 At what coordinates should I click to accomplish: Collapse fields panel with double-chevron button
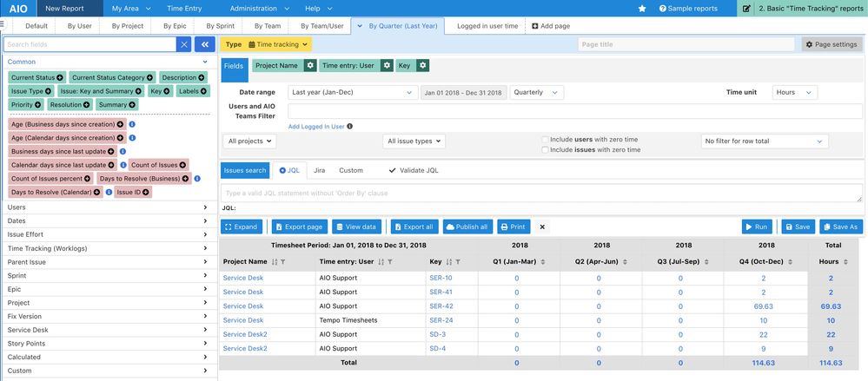[x=204, y=44]
